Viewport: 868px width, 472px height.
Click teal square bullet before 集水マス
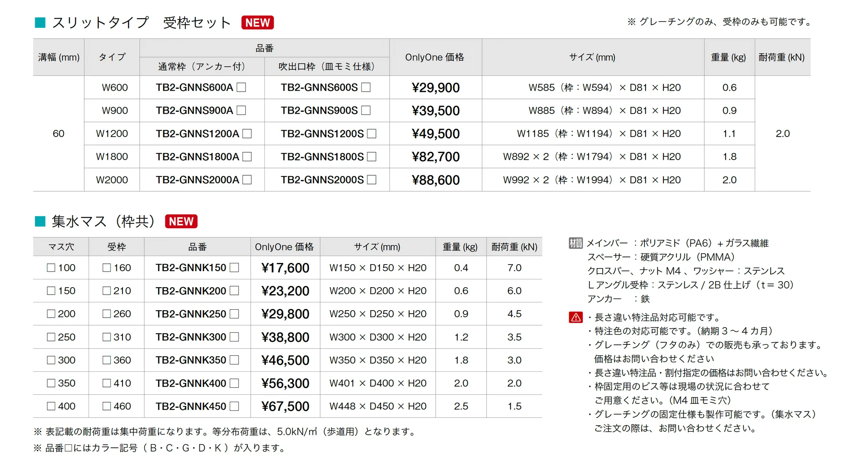tap(40, 221)
